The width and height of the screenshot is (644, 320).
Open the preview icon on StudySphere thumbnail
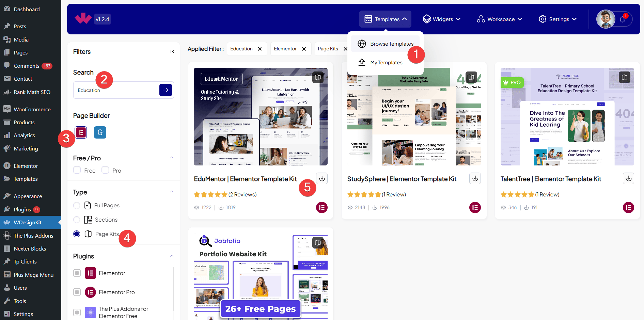471,77
